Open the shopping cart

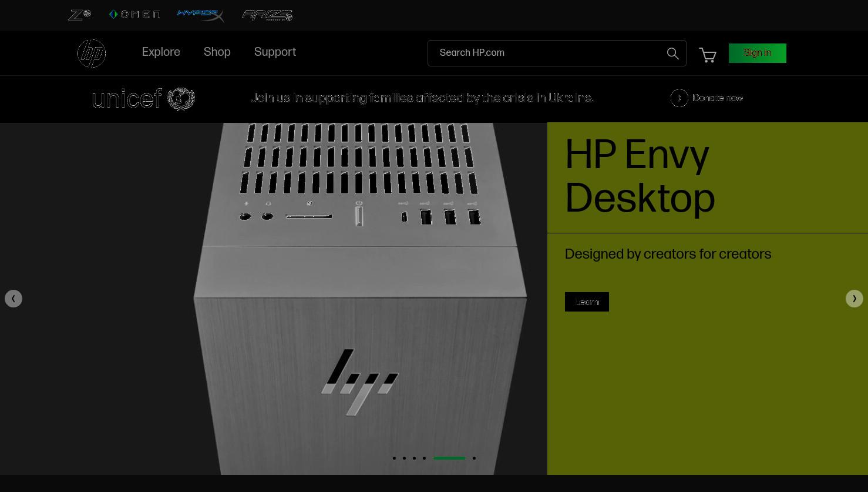coord(708,55)
